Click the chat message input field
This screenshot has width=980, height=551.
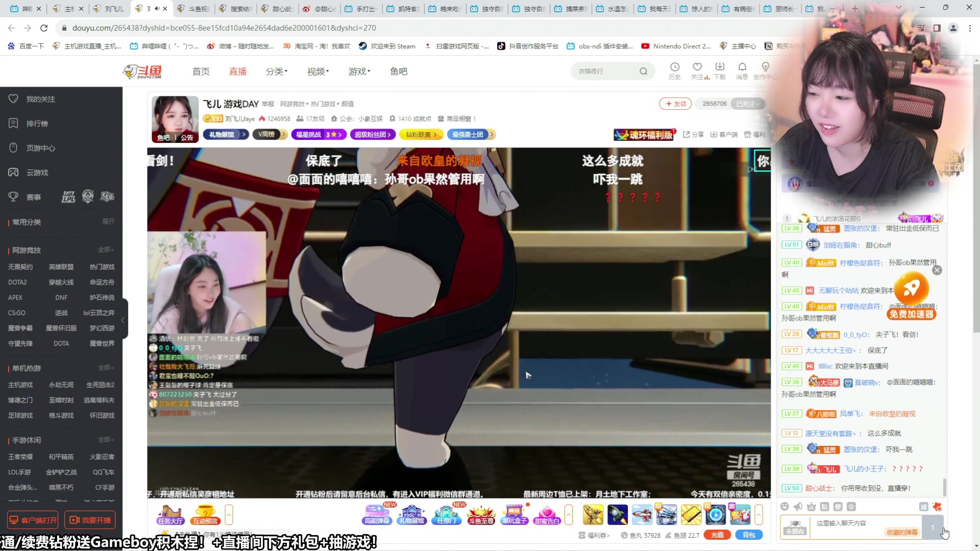(x=863, y=523)
